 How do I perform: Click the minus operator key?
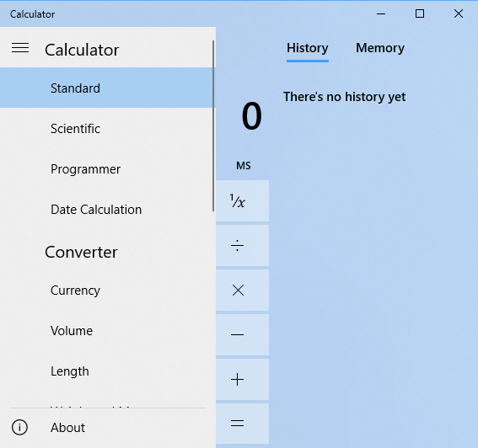[242, 335]
